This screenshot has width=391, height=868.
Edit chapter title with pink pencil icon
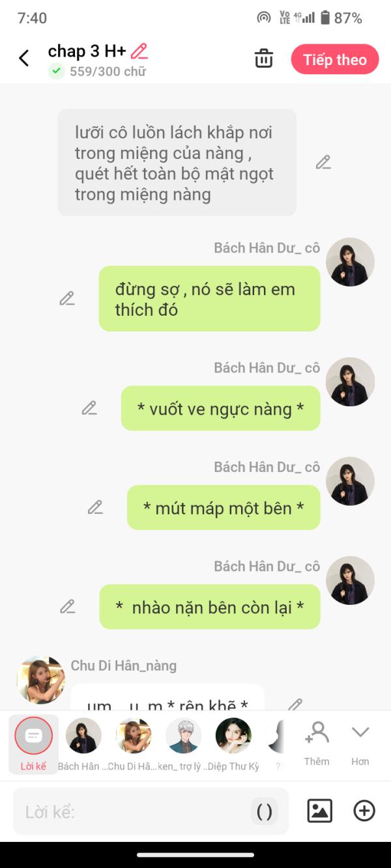139,51
